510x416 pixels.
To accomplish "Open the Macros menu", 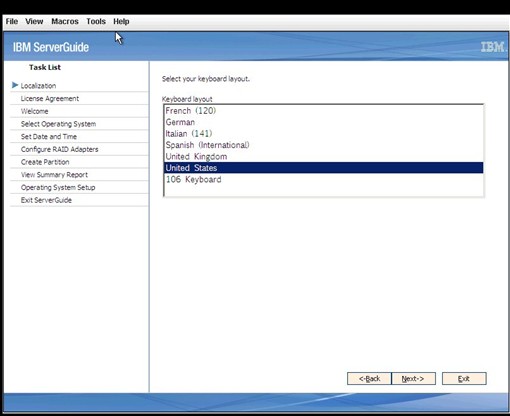I will [x=65, y=21].
